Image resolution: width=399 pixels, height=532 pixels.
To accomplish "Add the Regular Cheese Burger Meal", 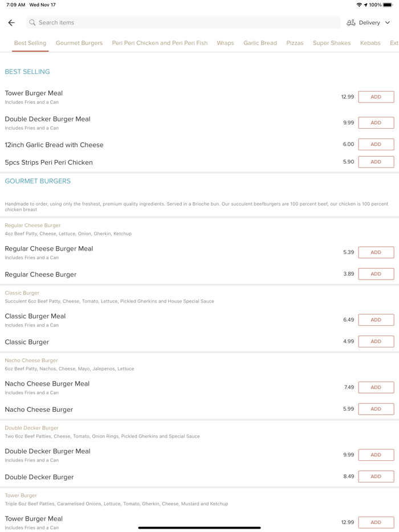I will (x=376, y=252).
